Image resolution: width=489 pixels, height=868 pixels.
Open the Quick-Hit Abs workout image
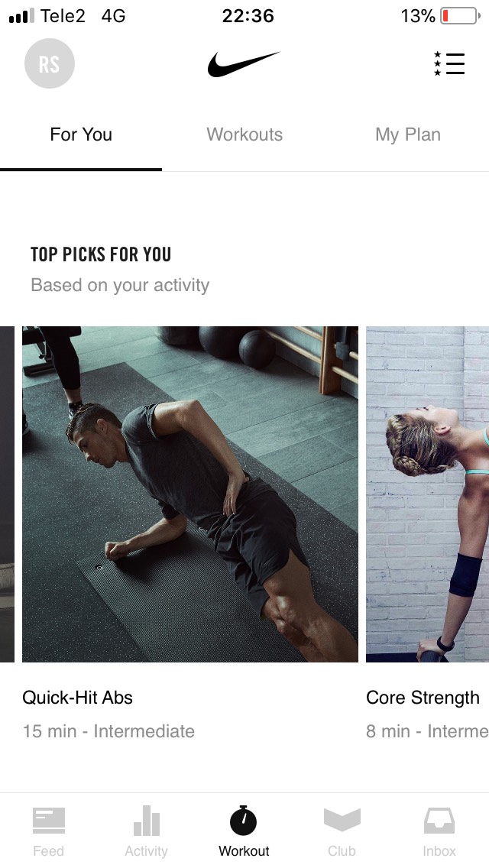pos(190,494)
